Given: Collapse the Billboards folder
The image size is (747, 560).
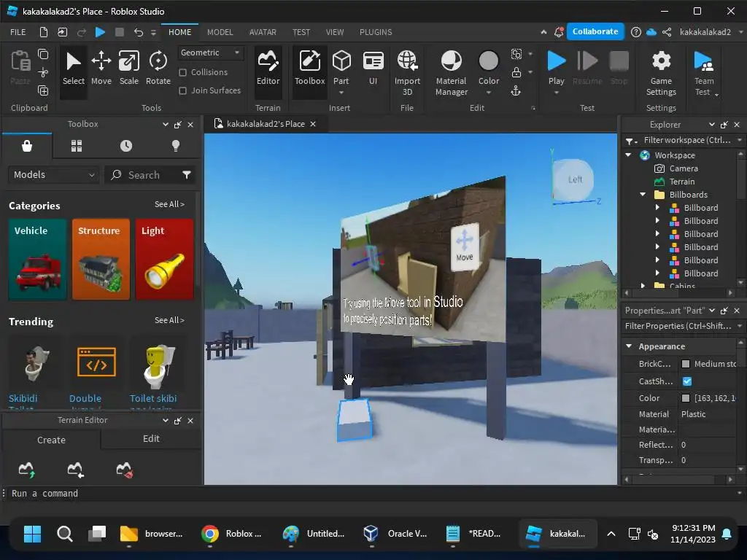Looking at the screenshot, I should 643,194.
